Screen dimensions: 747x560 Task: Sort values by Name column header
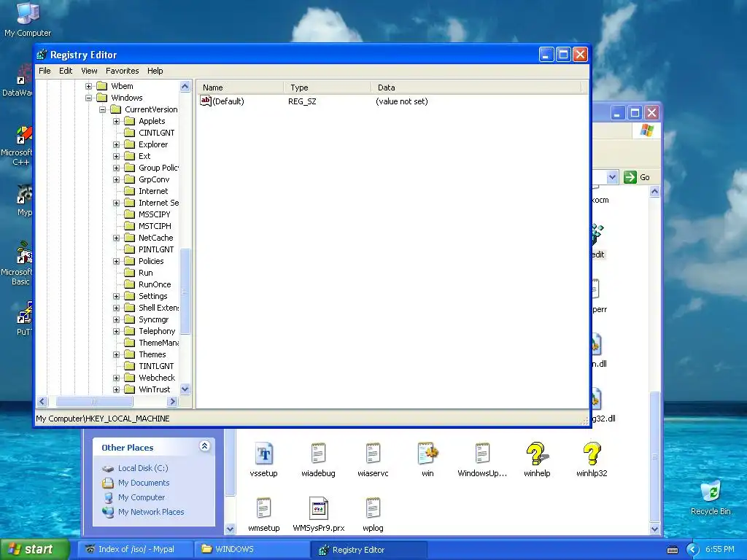click(240, 87)
